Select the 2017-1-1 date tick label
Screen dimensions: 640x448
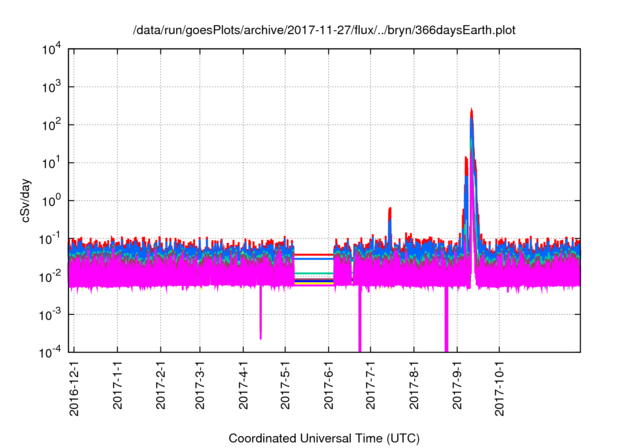pyautogui.click(x=117, y=390)
